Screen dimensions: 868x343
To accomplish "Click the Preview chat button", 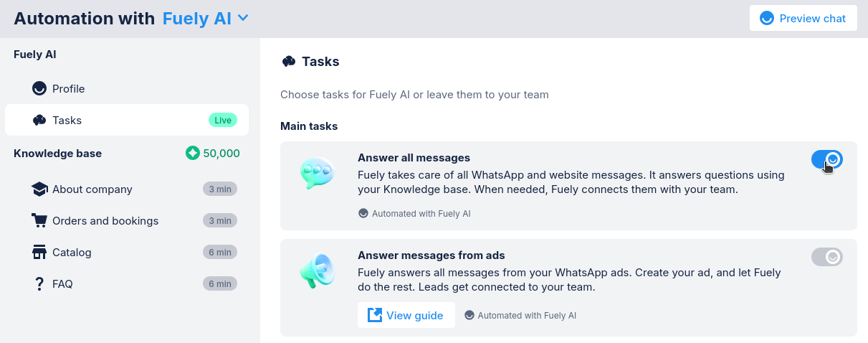I will 803,19.
